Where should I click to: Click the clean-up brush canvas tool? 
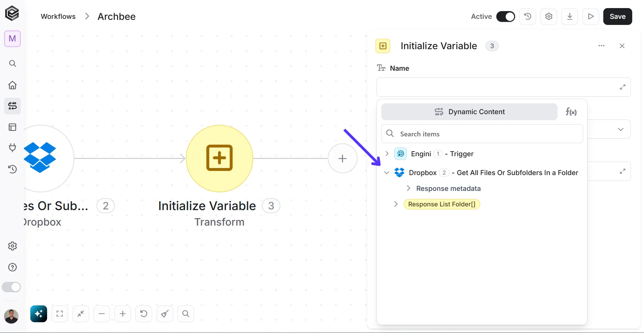tap(165, 314)
